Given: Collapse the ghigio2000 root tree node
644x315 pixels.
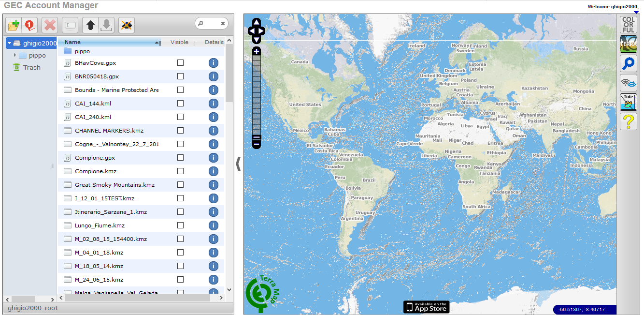Looking at the screenshot, I should click(10, 43).
